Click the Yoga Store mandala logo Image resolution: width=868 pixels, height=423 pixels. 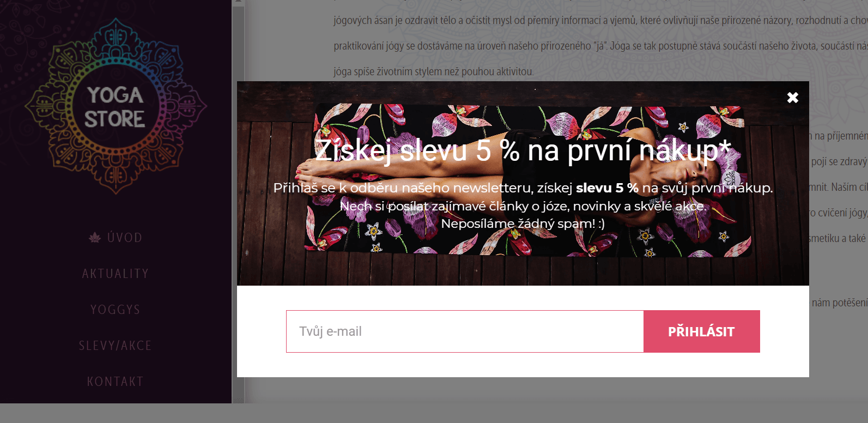pos(116,107)
